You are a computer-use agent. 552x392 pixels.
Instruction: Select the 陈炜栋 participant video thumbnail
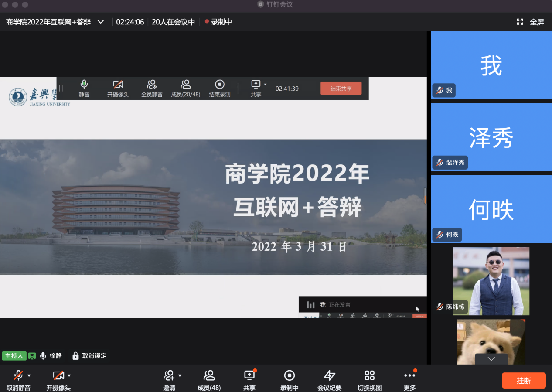point(491,281)
